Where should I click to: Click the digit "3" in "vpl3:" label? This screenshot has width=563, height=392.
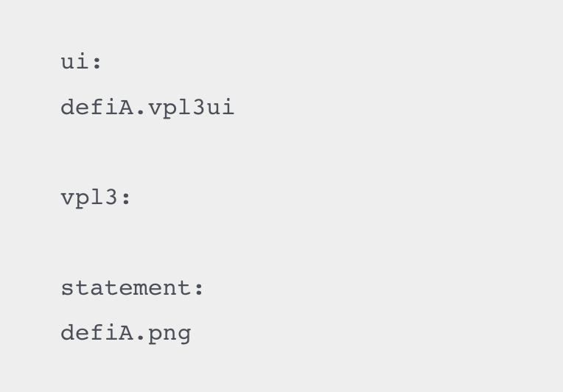click(111, 197)
